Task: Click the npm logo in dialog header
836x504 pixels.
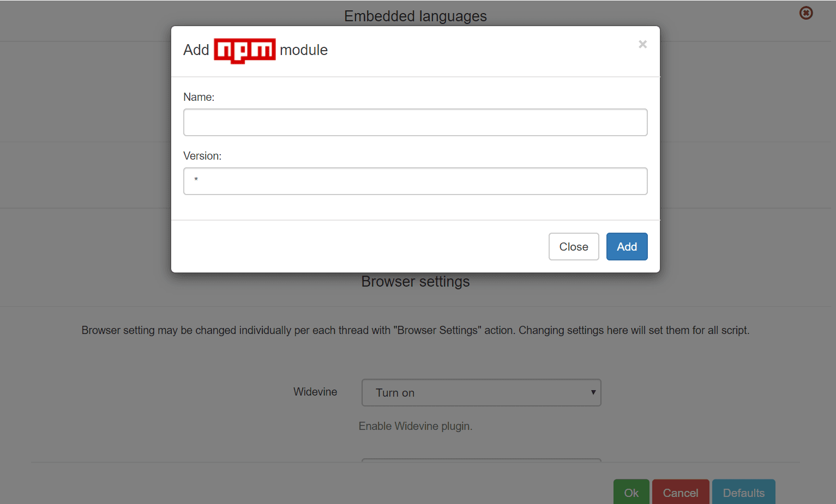Action: pos(244,51)
